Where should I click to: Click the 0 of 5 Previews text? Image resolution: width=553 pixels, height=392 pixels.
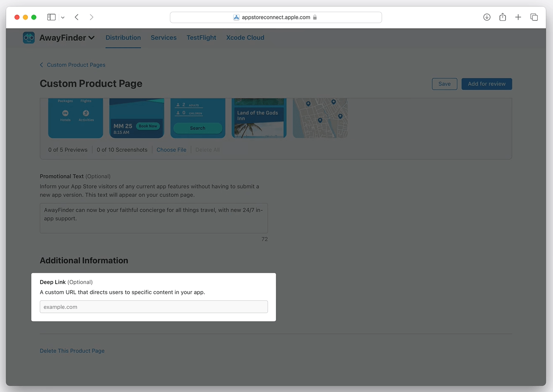68,150
